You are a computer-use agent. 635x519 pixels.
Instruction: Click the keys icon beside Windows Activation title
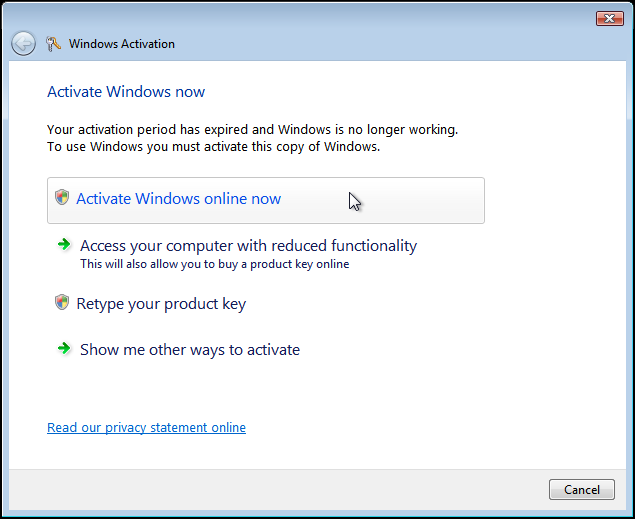point(54,44)
